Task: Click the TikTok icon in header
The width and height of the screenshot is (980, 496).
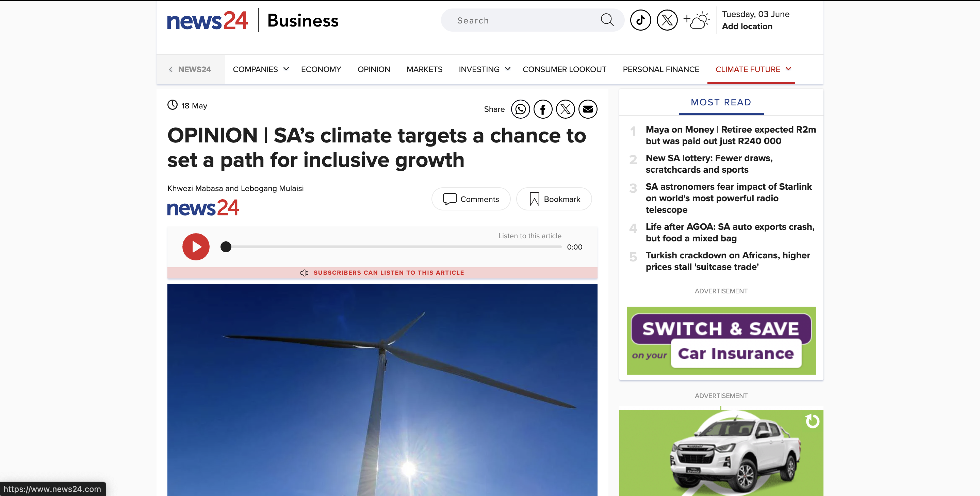Action: click(640, 20)
